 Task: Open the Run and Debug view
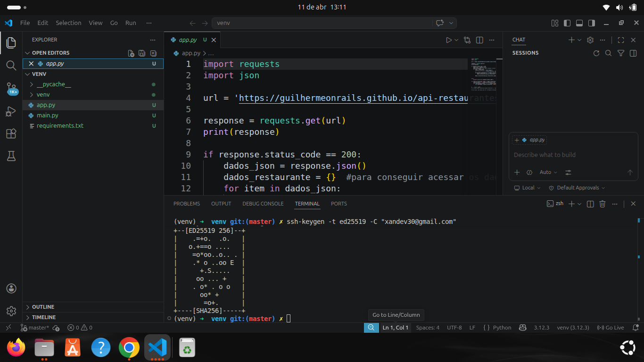coord(11,112)
